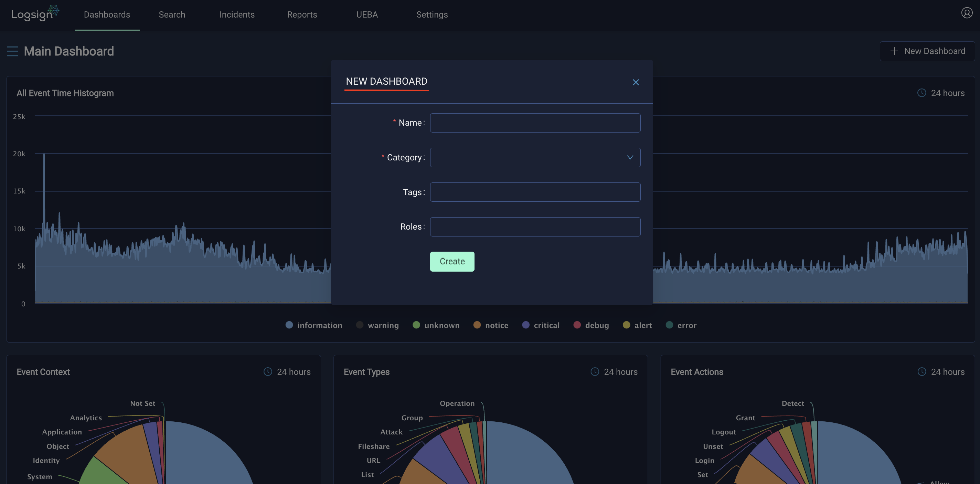Toggle the information legend series

(314, 325)
